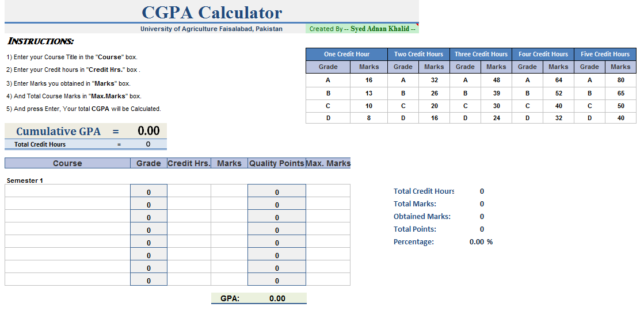Click the "Percentage:" summary label
The height and width of the screenshot is (311, 644).
414,242
